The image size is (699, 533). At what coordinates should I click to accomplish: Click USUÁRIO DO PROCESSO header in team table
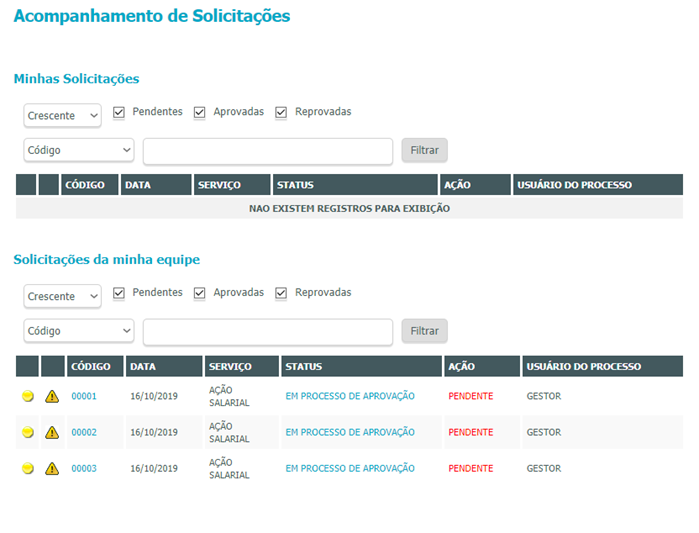pos(602,366)
